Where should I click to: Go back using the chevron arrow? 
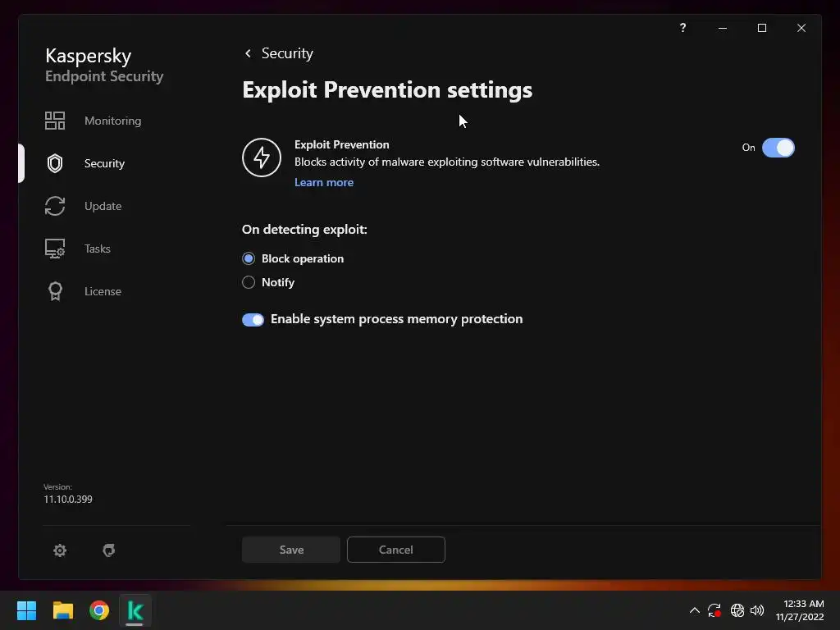[x=248, y=53]
